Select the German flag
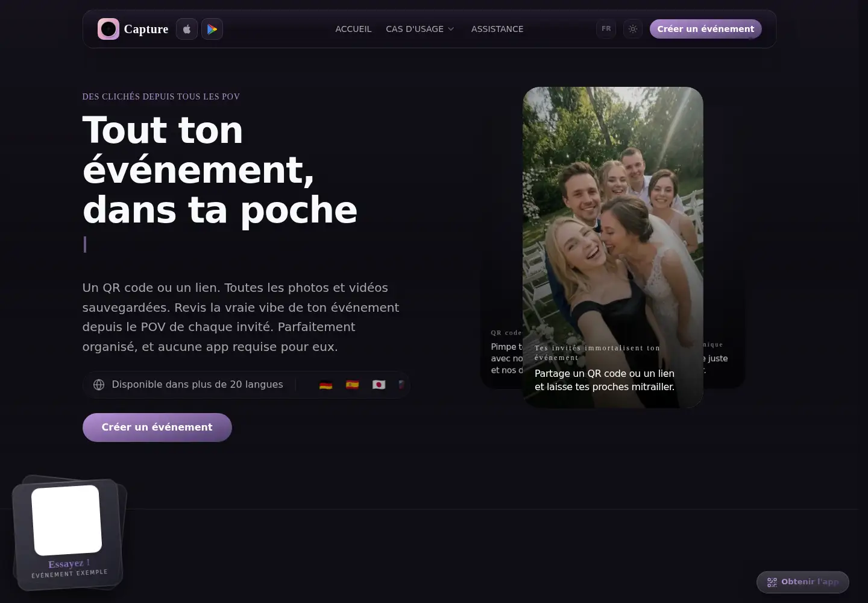Viewport: 868px width, 603px height. (325, 385)
